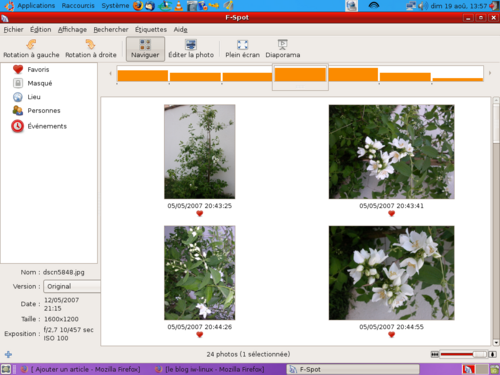Click the blue plus icon at bottom left
Screen dimensions: 500x375
pyautogui.click(x=8, y=354)
